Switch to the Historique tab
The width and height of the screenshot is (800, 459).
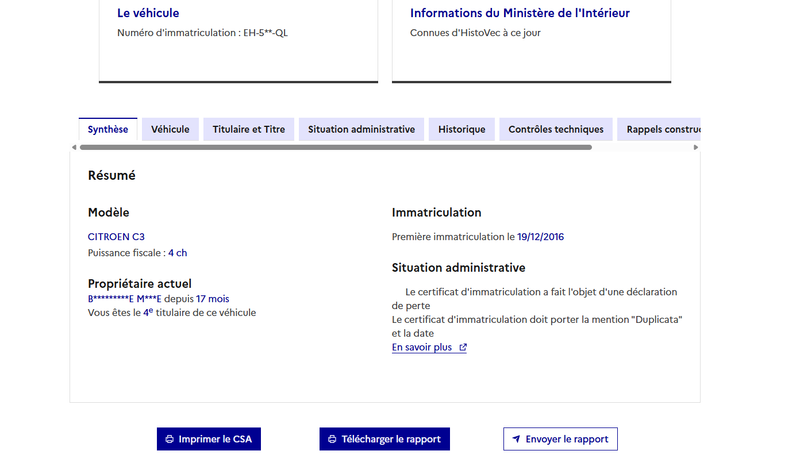point(462,129)
